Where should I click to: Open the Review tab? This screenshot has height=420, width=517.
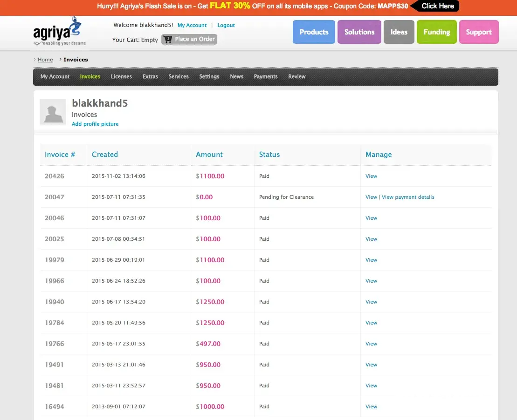pyautogui.click(x=296, y=77)
